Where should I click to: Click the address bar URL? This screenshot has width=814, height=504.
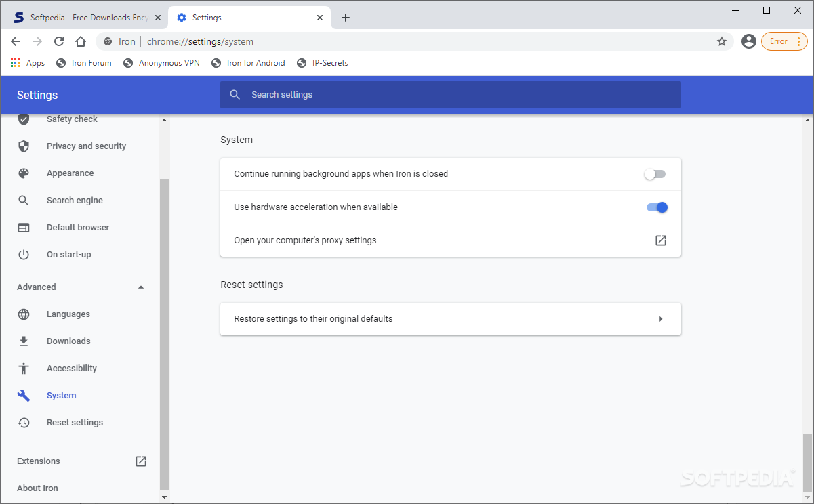point(200,41)
